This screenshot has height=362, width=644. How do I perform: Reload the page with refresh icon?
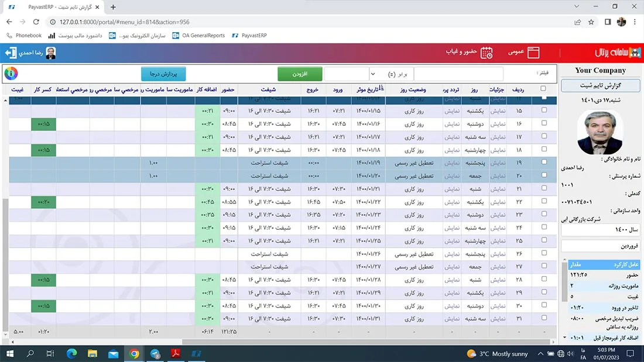pos(36,22)
